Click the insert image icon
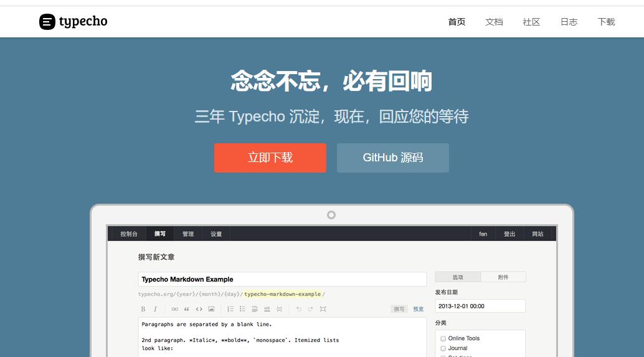Viewport: 644px width, 357px height. [x=211, y=309]
